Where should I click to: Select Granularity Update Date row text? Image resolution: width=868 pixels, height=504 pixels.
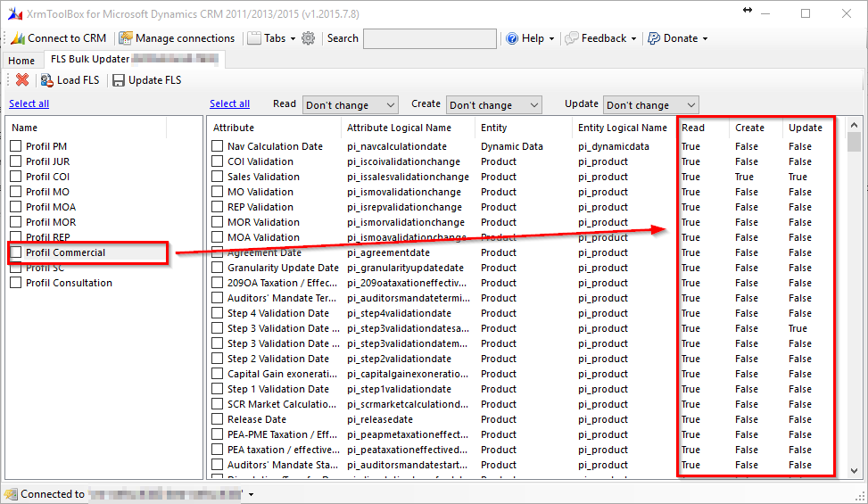(283, 268)
